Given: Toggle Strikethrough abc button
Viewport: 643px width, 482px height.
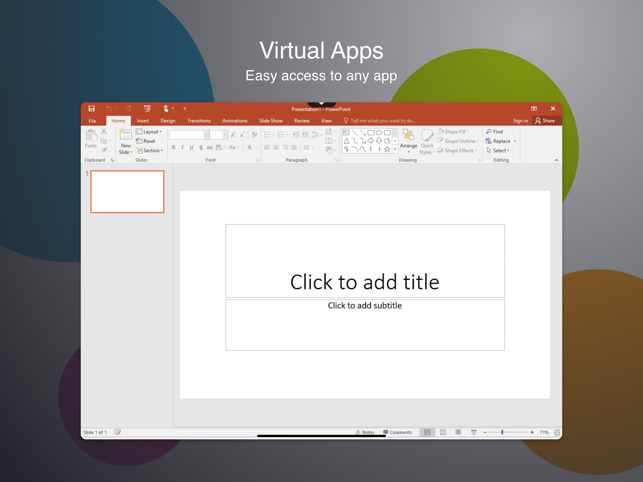Looking at the screenshot, I should (x=210, y=147).
